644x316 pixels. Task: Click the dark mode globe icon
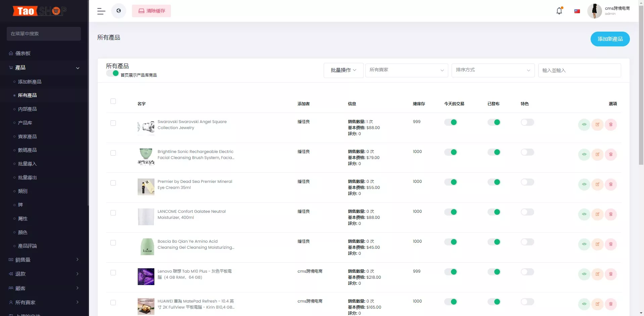(118, 10)
